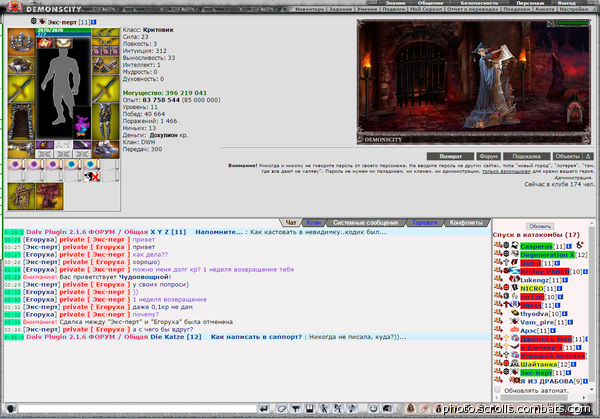This screenshot has height=419, width=600.
Task: Click the glowing effect icon beside lightning
Action: (63, 42)
